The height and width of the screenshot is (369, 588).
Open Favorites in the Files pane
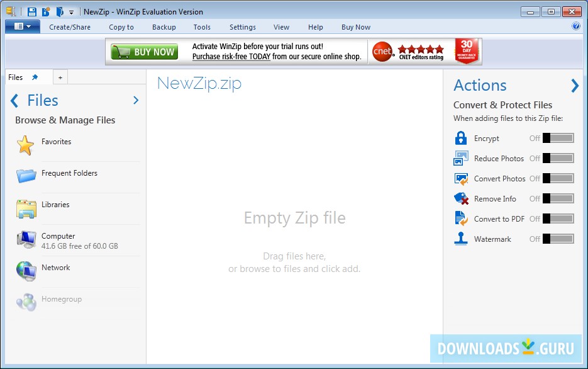[56, 142]
